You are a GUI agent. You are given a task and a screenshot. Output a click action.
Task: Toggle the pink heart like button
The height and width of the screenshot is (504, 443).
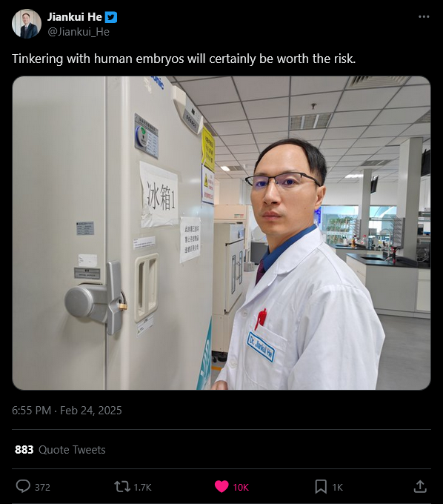coord(221,487)
